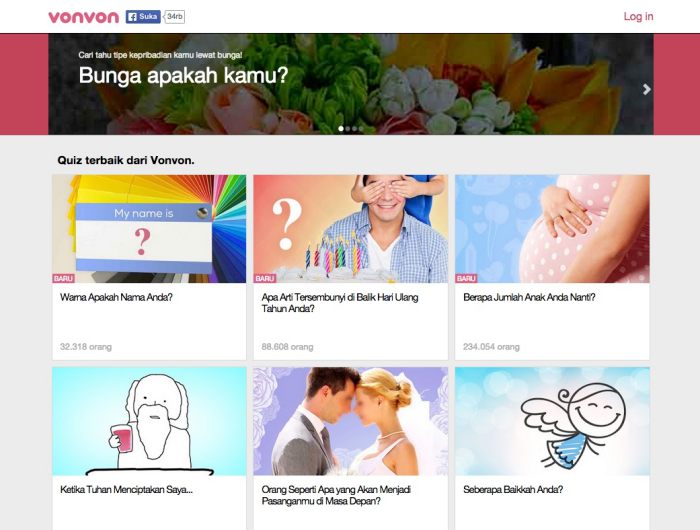Open the My name is quiz thumbnail
Viewport: 700px width, 530px height.
pos(149,229)
